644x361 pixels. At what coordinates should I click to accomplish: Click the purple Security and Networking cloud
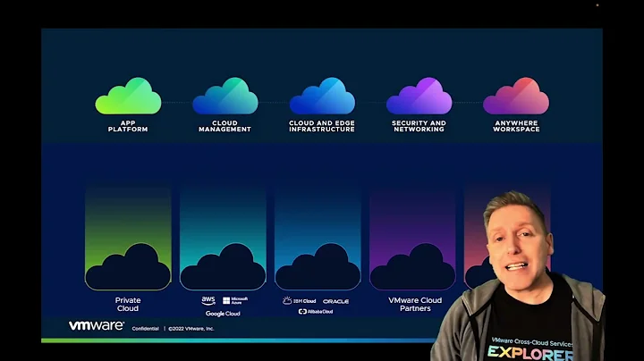click(x=419, y=96)
